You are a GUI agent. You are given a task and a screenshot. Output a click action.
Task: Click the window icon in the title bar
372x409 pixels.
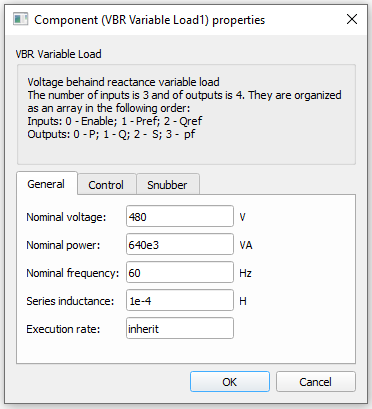pyautogui.click(x=21, y=19)
